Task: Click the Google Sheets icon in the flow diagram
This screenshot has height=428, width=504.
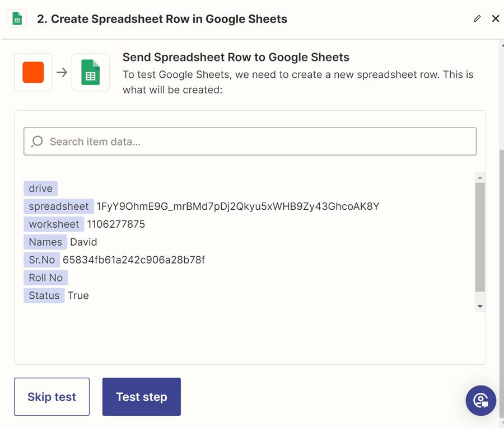Action: [x=90, y=72]
